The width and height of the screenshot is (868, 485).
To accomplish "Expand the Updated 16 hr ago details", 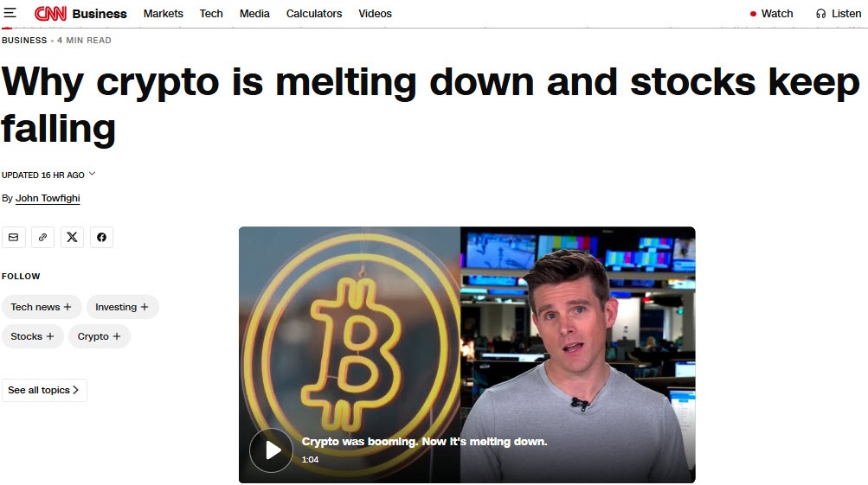I will click(48, 175).
